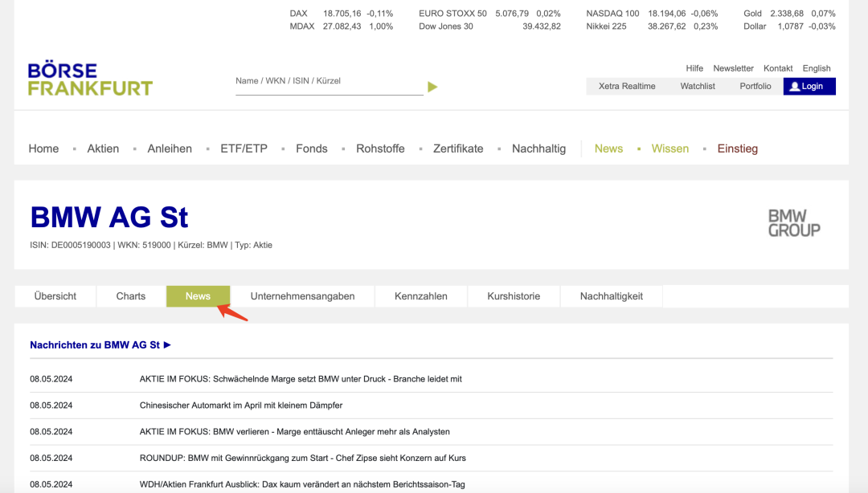Select the Kurshistorie tab
Screen dimensions: 868x493
[514, 296]
